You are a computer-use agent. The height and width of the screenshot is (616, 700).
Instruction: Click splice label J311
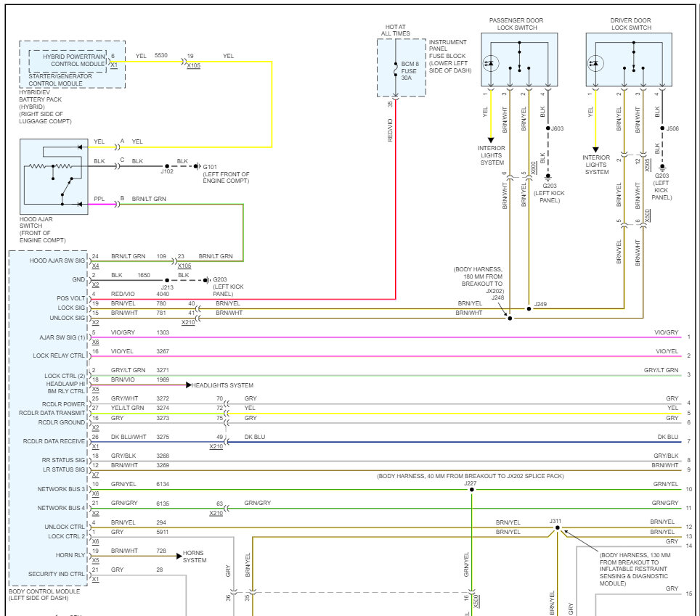tap(555, 521)
